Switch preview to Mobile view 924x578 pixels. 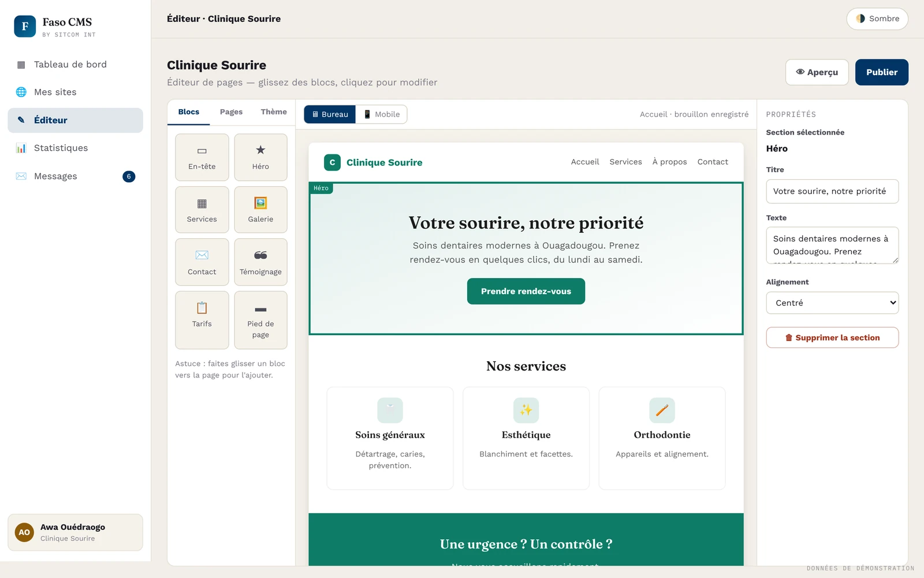click(382, 114)
